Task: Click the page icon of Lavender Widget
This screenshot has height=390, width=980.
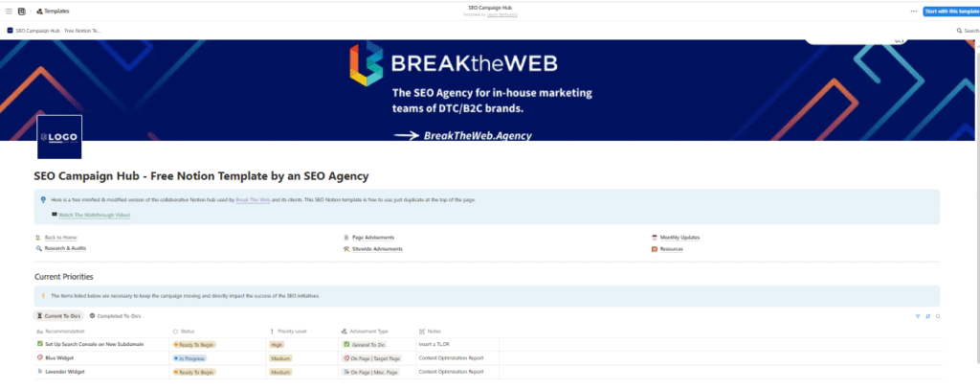Action: pos(40,372)
